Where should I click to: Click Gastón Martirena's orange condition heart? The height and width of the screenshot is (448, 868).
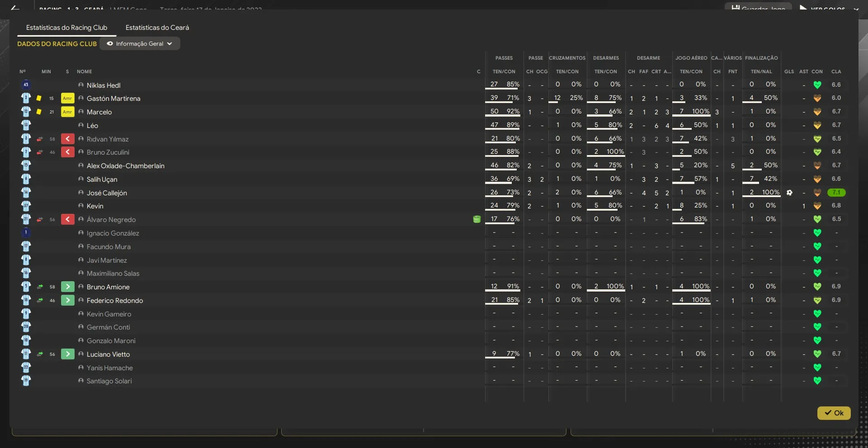coord(817,98)
